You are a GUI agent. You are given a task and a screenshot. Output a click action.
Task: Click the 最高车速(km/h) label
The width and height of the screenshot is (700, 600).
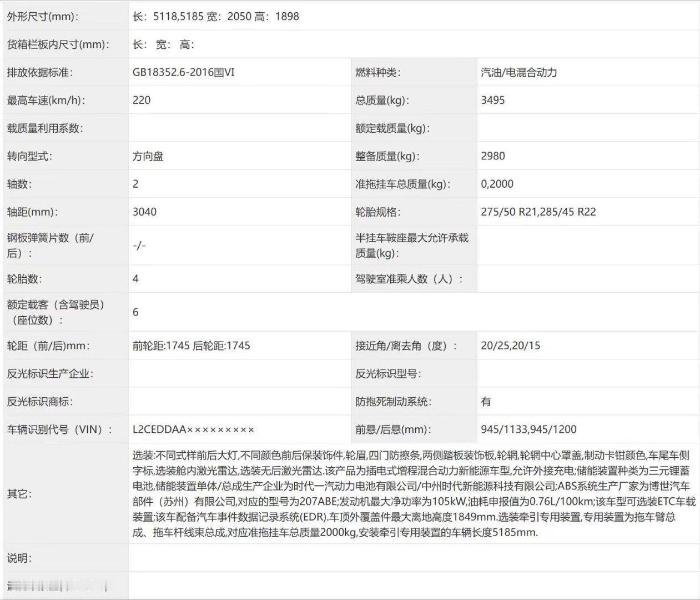pos(47,101)
